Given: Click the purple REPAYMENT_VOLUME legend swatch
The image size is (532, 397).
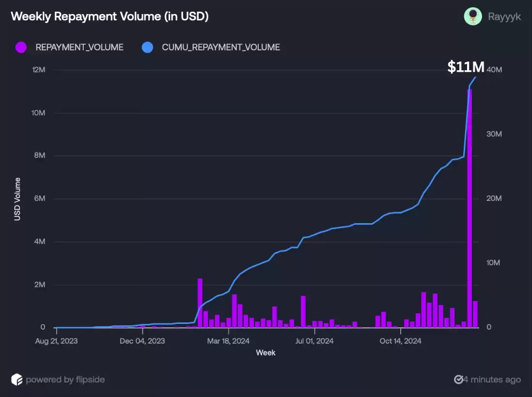Looking at the screenshot, I should 21,47.
